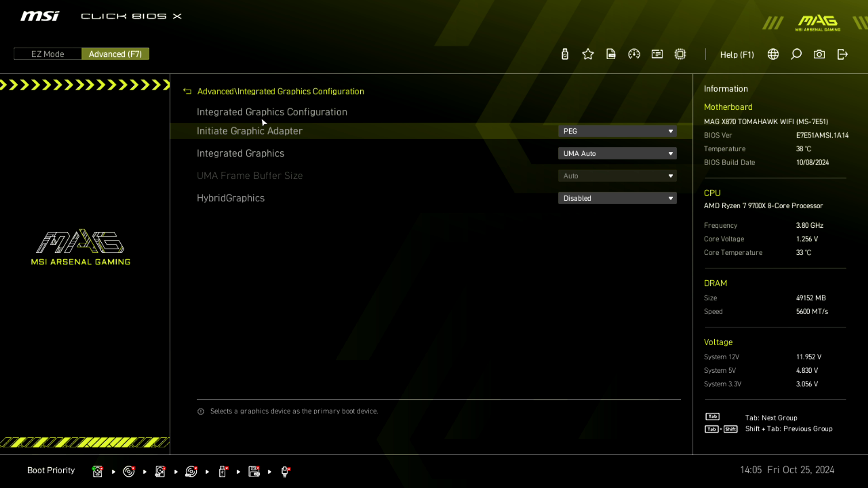Click the speedometer hardware monitor icon

click(634, 54)
